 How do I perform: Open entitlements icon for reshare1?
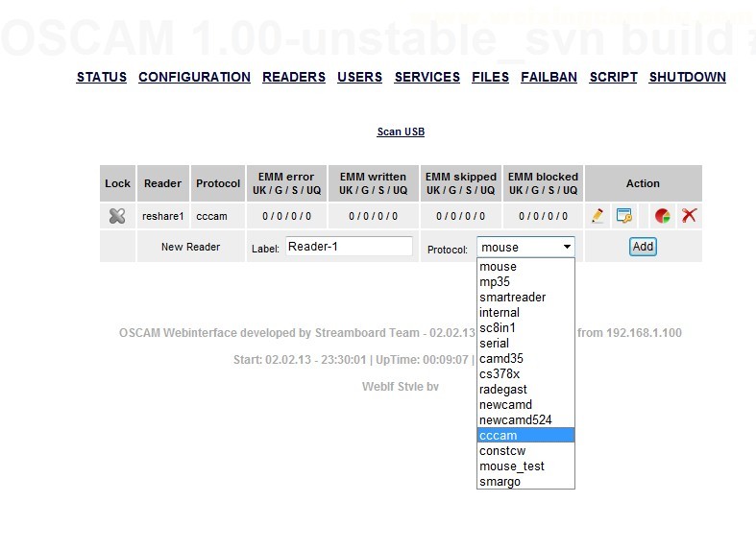point(624,216)
